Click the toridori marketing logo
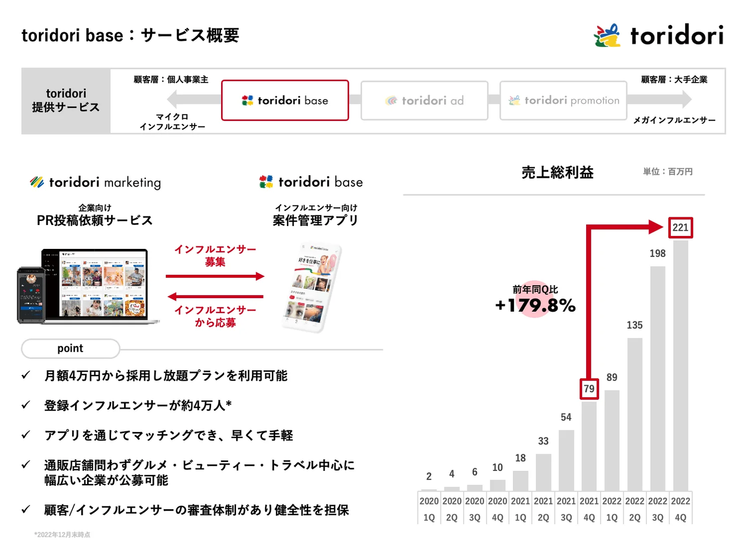 coord(95,182)
